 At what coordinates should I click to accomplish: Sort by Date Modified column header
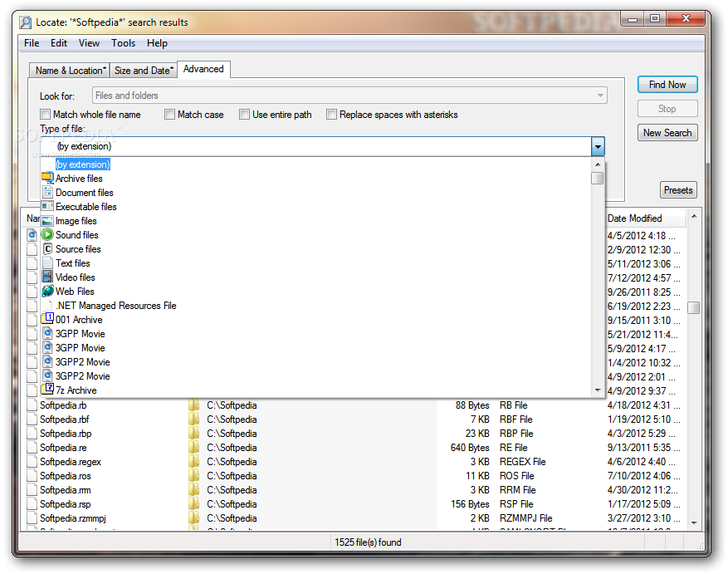(x=645, y=218)
